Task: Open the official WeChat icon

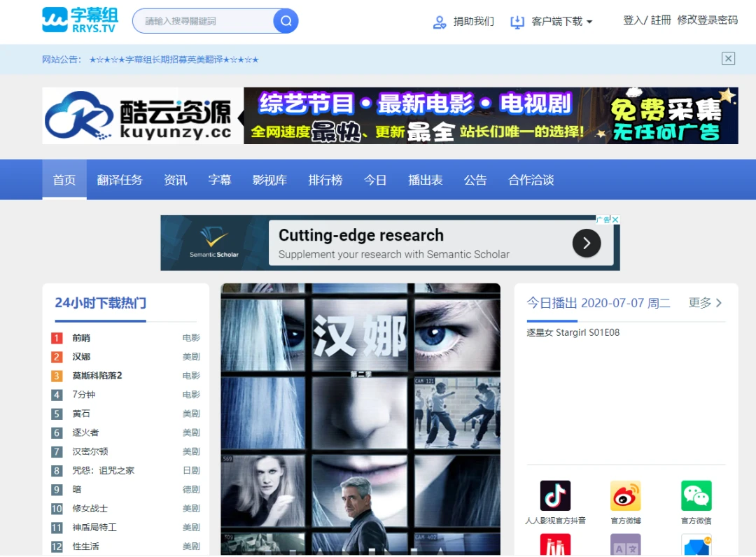Action: (696, 495)
